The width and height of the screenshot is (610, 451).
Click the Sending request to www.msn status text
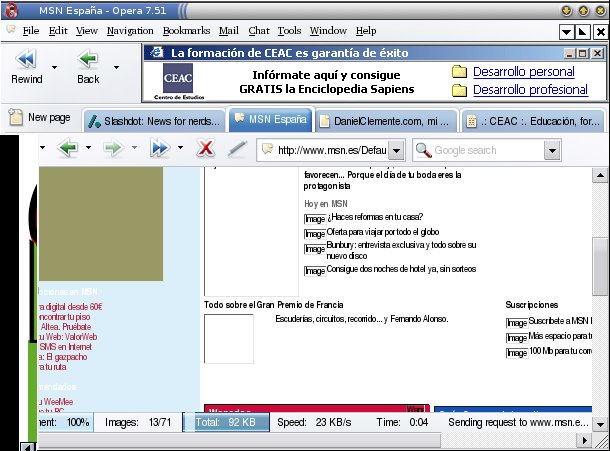coord(518,422)
